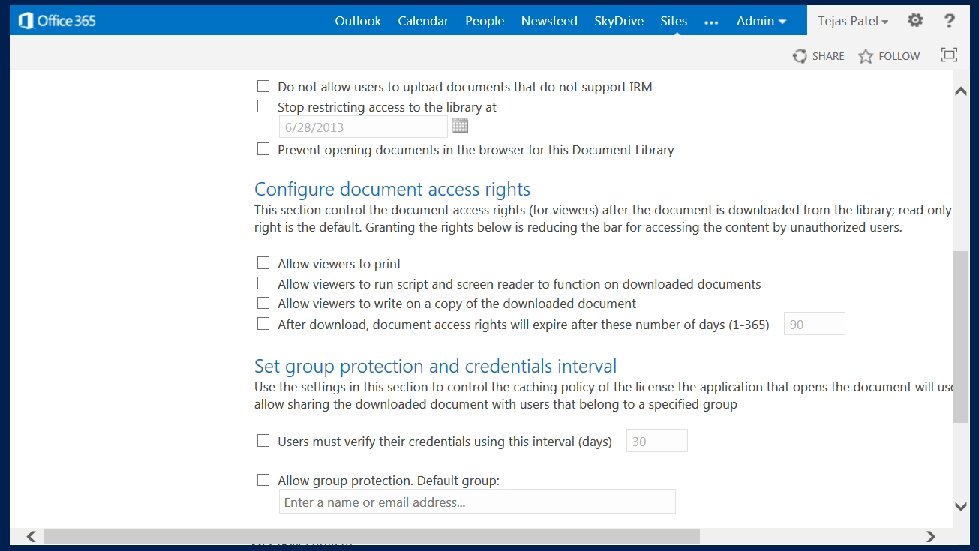Open SkyDrive from the top navigation
This screenshot has width=979, height=551.
619,21
